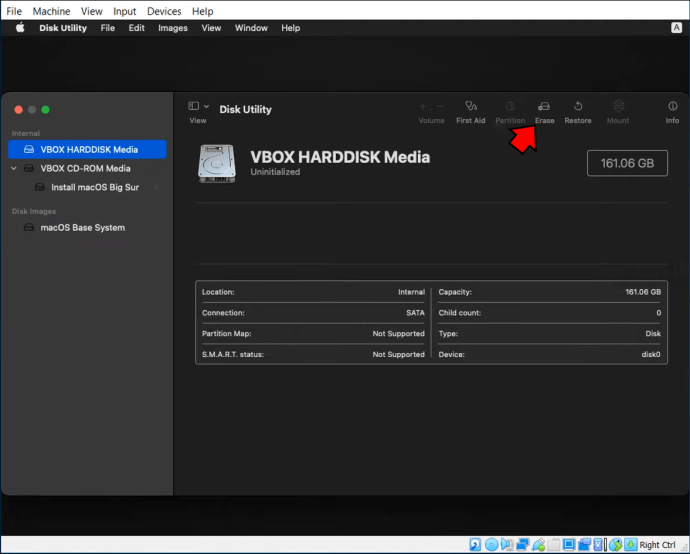Click VirtualBox mouse integration status icon
This screenshot has height=554, width=690.
(x=616, y=545)
